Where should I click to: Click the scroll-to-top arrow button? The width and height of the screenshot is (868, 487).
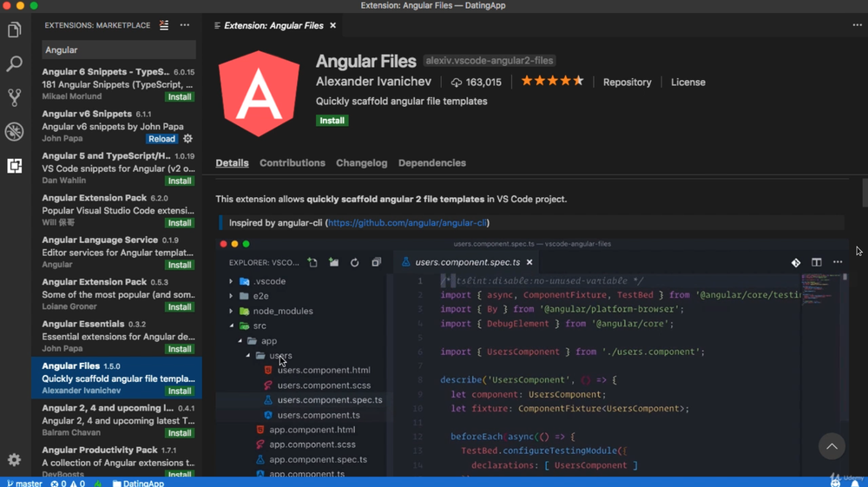(x=832, y=446)
